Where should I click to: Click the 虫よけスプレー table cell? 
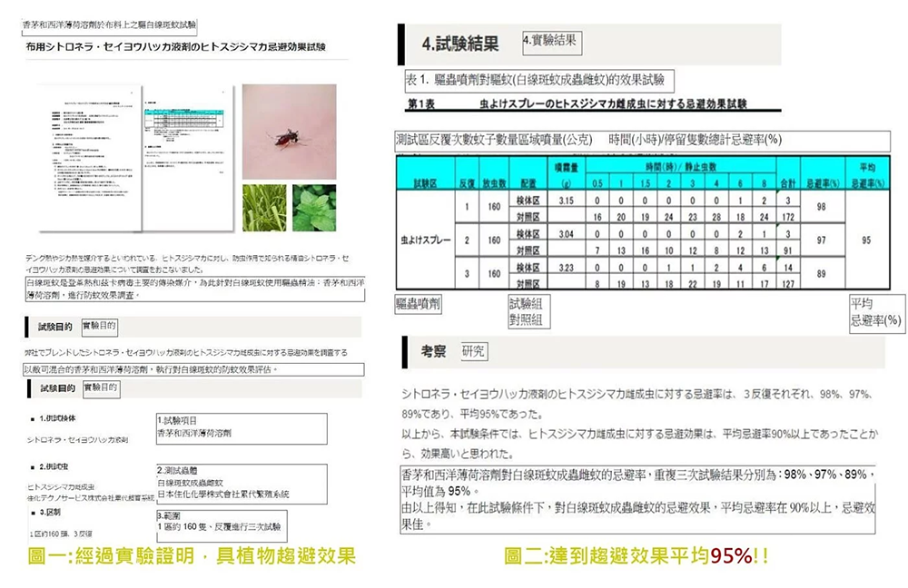click(426, 240)
